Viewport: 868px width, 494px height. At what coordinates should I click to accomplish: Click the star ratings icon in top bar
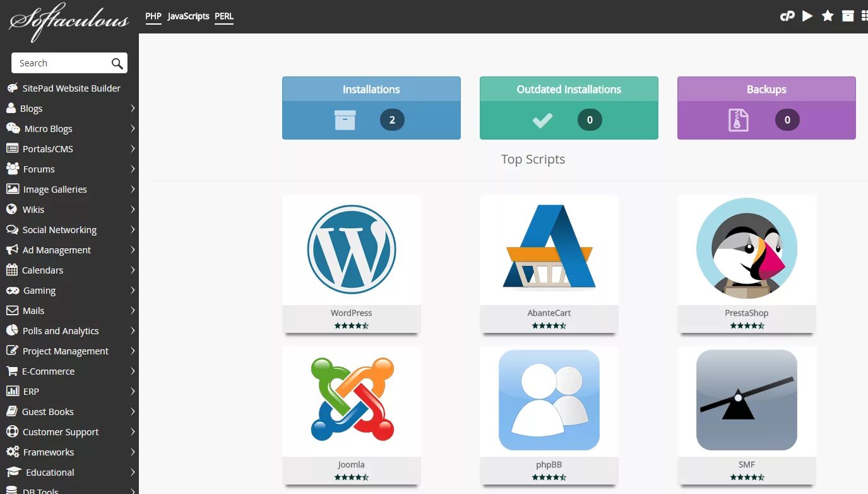click(x=828, y=16)
